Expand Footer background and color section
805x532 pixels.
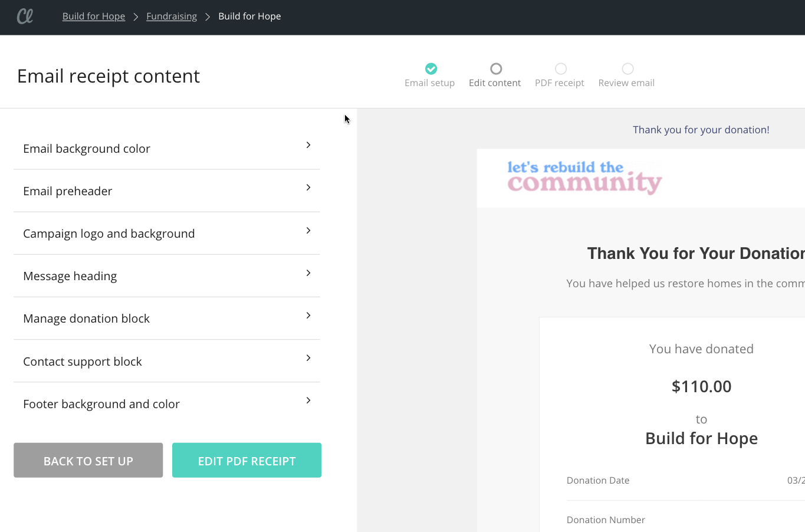tap(167, 404)
